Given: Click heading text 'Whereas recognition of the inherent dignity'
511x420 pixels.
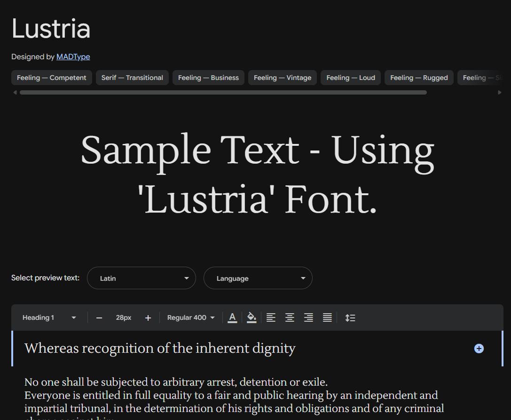Looking at the screenshot, I should click(160, 348).
